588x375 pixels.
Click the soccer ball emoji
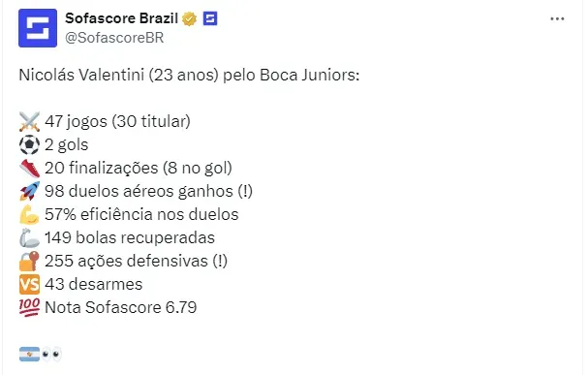pyautogui.click(x=29, y=144)
